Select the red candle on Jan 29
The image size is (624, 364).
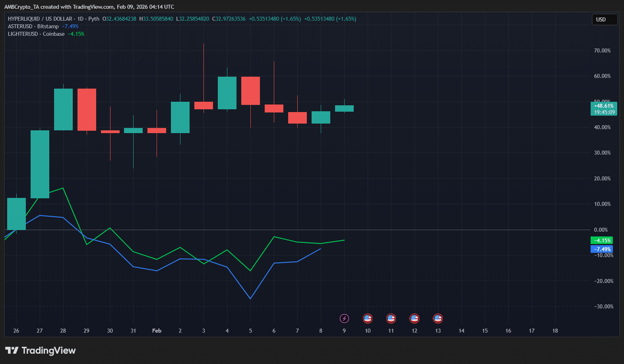tap(87, 110)
